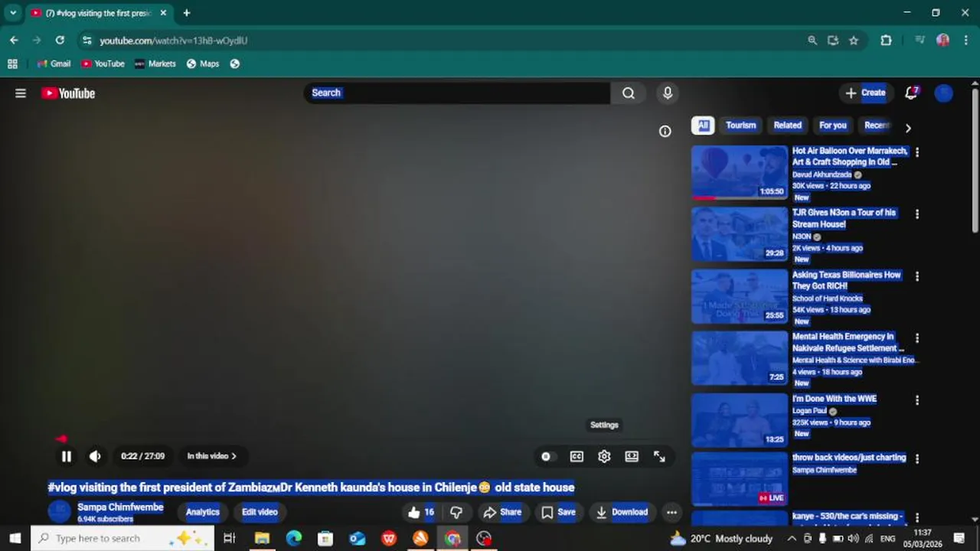Click the search magnifier button
Viewport: 980px width, 551px height.
(629, 93)
